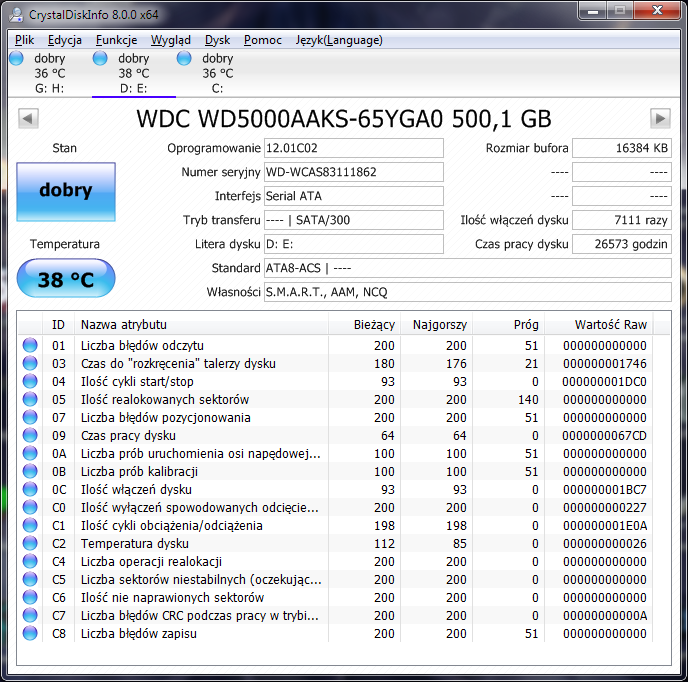The image size is (688, 682).
Task: Click the Tryb transferu field SATA/300
Action: click(x=353, y=220)
